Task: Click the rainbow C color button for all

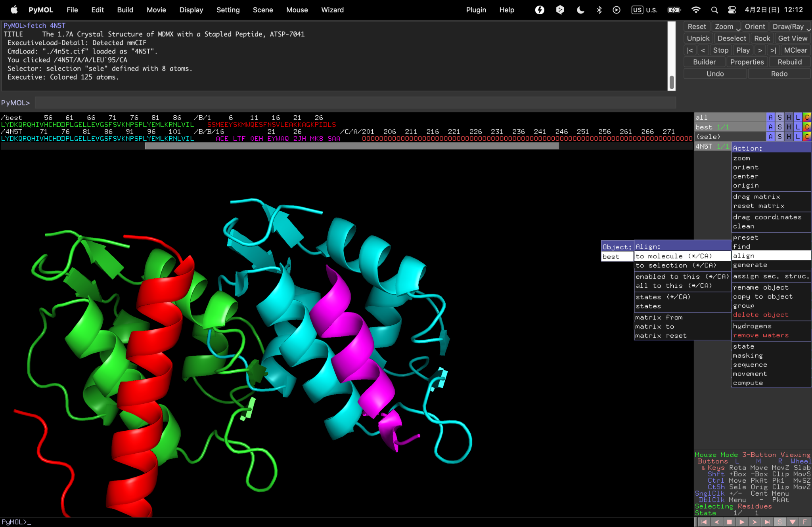Action: point(807,117)
